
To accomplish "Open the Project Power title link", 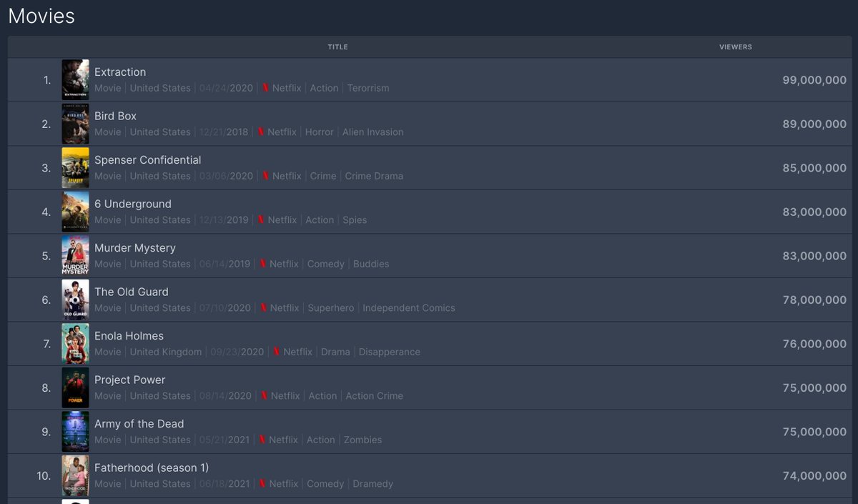I will click(130, 380).
